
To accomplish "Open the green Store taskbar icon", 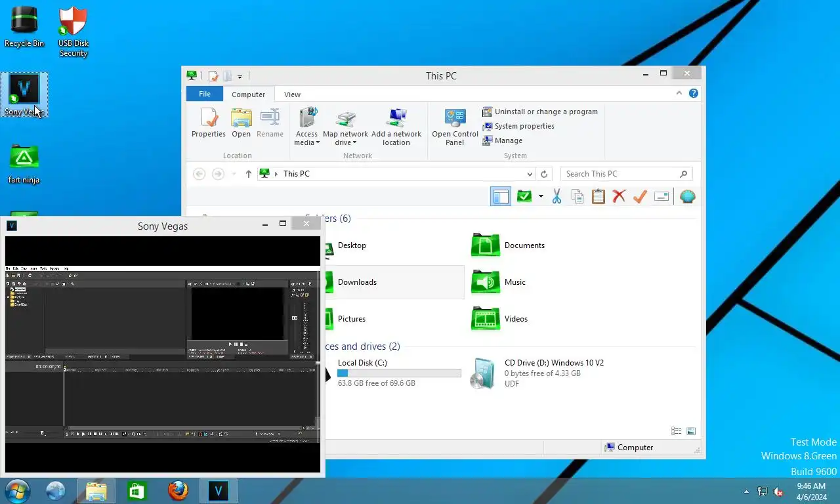I will point(137,491).
